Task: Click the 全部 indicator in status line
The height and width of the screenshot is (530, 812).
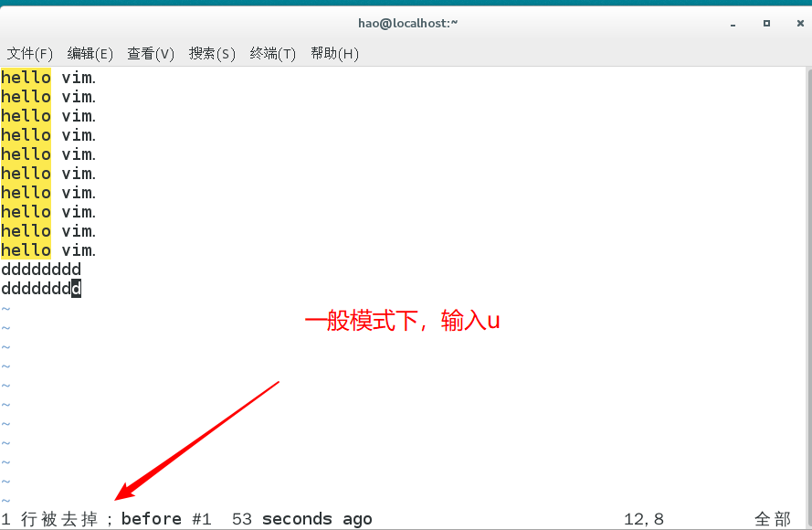Action: point(772,519)
